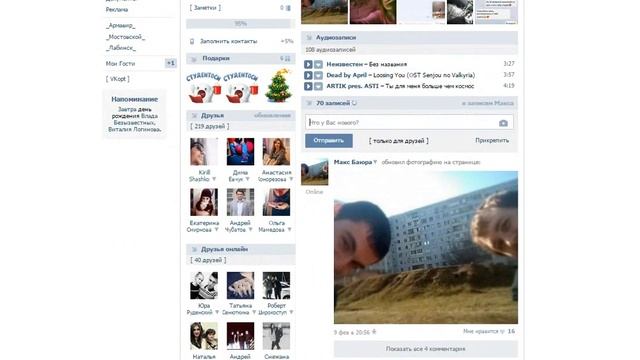Open the Christmas tree gift
Viewport: 640px width, 360px height.
tap(279, 86)
